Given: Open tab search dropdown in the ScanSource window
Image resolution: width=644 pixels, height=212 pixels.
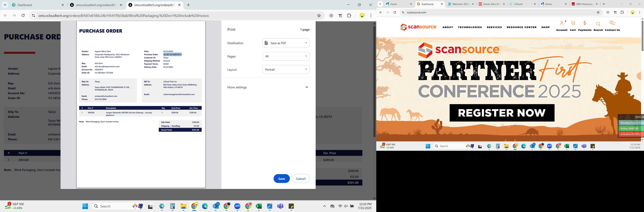Looking at the screenshot, I should [380, 4].
